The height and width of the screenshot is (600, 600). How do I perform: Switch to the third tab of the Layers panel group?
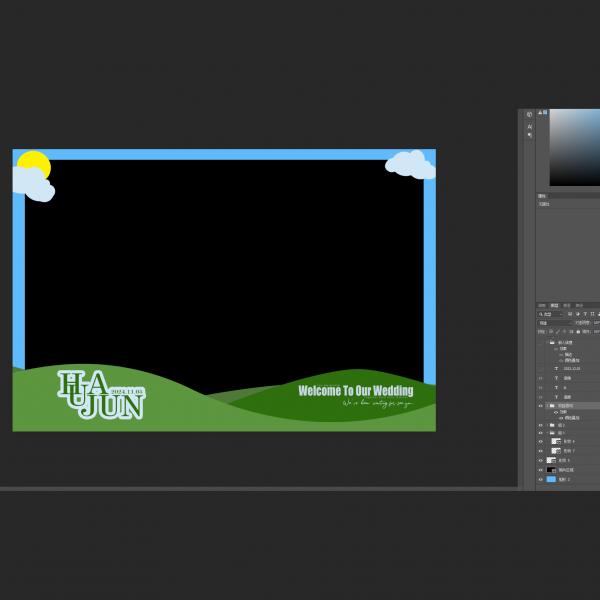(x=566, y=305)
